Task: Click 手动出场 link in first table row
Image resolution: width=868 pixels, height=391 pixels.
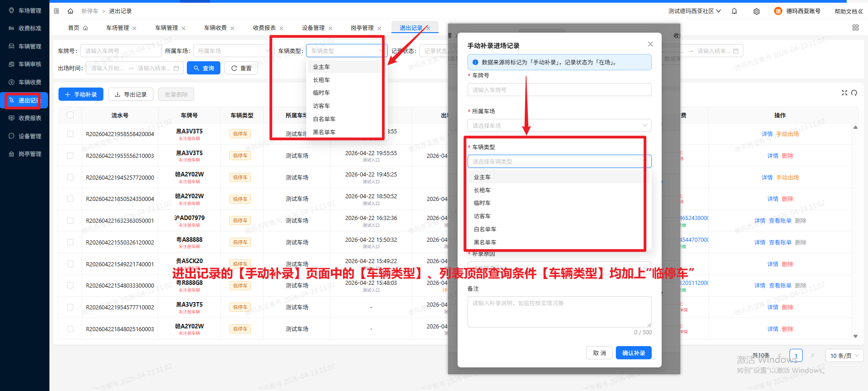Action: (787, 134)
